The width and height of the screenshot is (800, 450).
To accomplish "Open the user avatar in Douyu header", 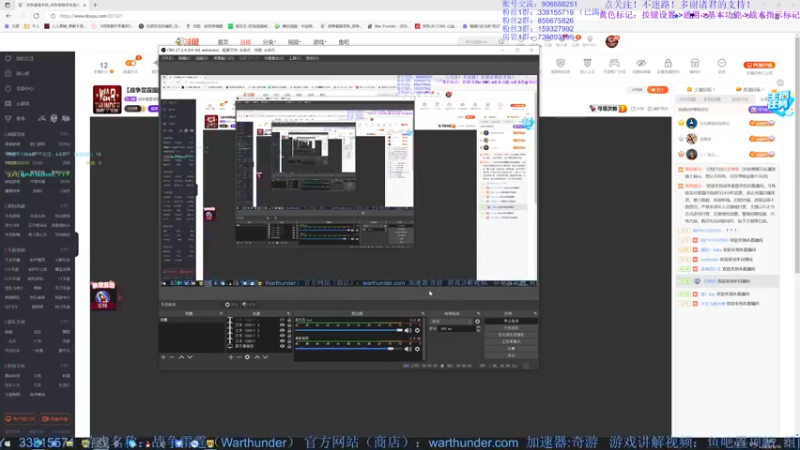I will click(612, 41).
